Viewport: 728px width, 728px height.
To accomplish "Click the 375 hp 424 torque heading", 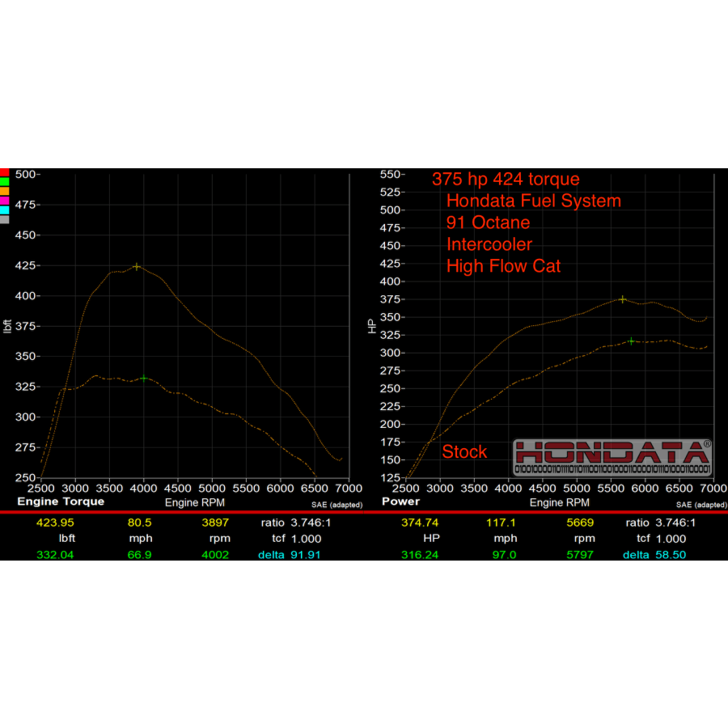I will [x=506, y=180].
